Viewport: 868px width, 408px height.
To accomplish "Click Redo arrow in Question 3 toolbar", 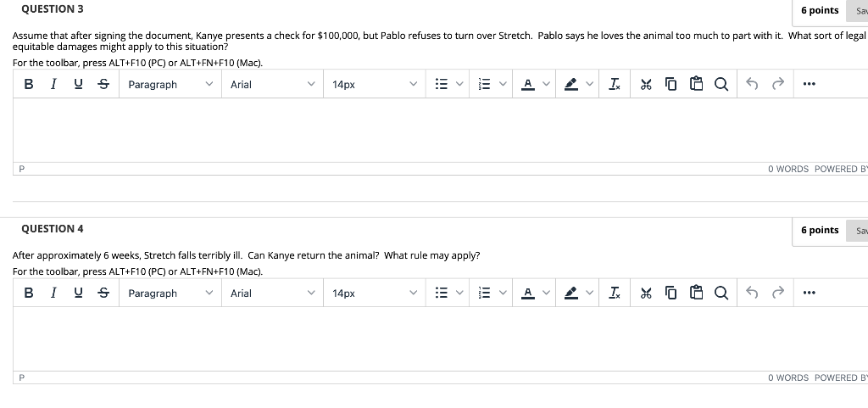I will click(x=778, y=84).
